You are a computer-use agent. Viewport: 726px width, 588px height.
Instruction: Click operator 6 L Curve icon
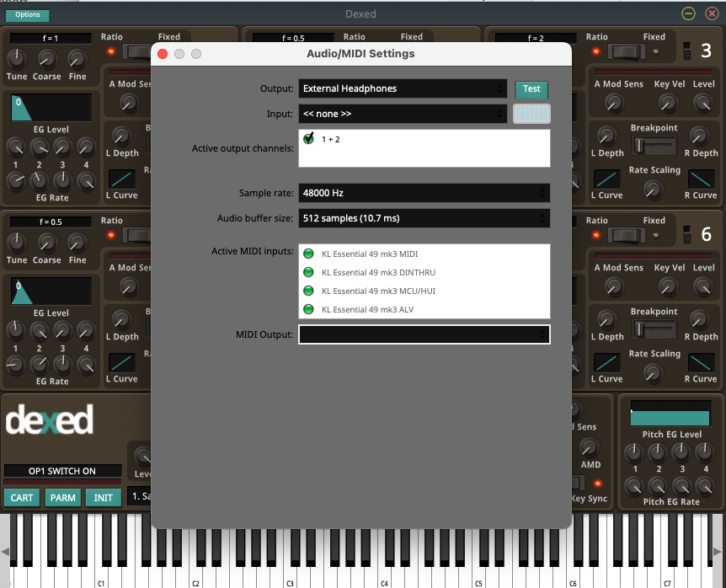[x=607, y=363]
